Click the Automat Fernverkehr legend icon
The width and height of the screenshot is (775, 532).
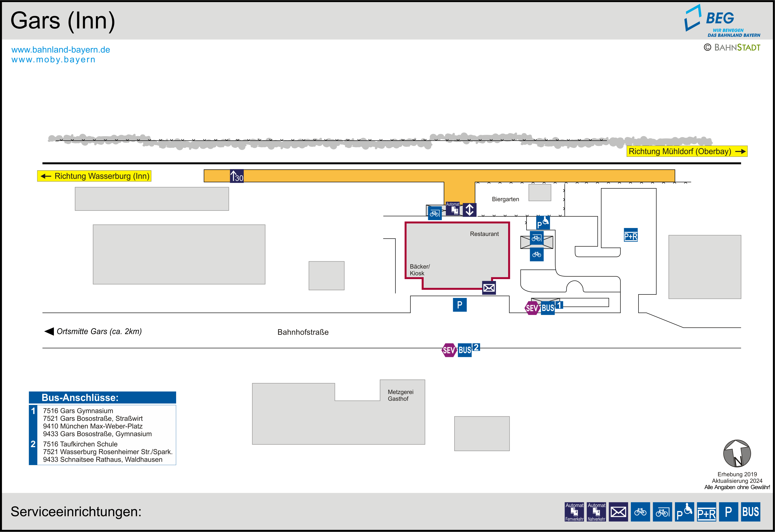574,512
